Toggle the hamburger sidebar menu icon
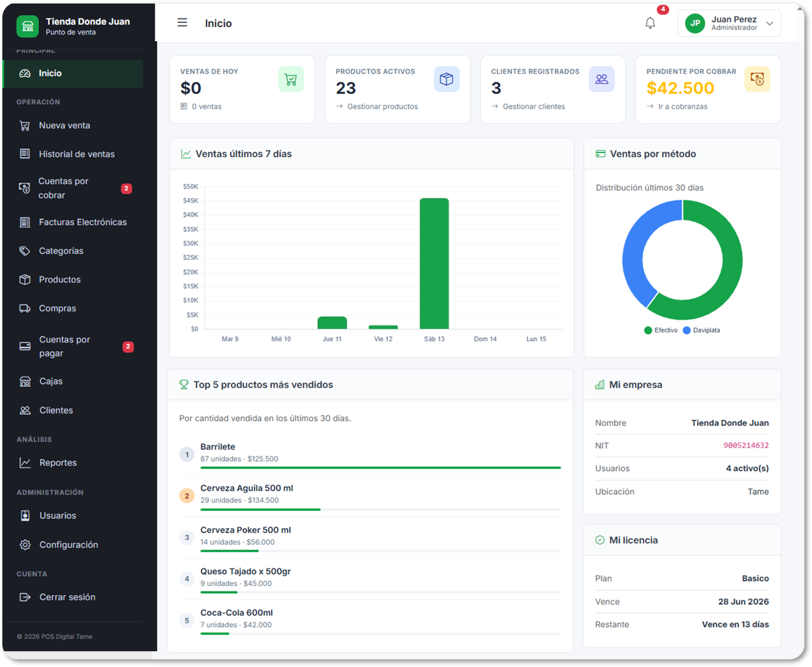The width and height of the screenshot is (812, 667). coord(182,22)
